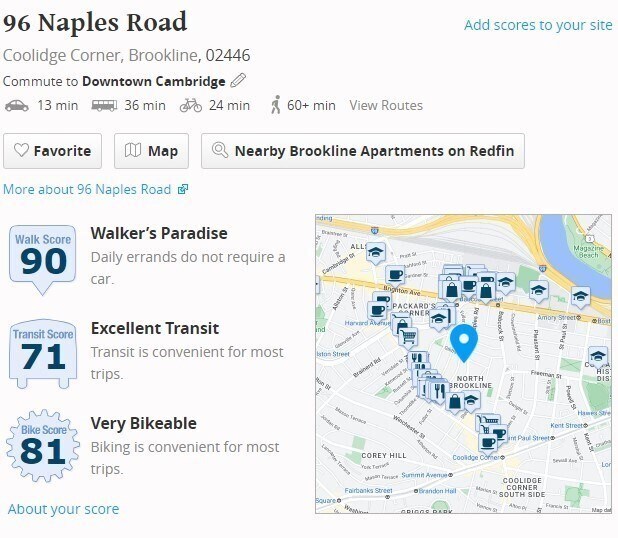The image size is (618, 538).
Task: Select the bus commute time icon
Action: [104, 105]
